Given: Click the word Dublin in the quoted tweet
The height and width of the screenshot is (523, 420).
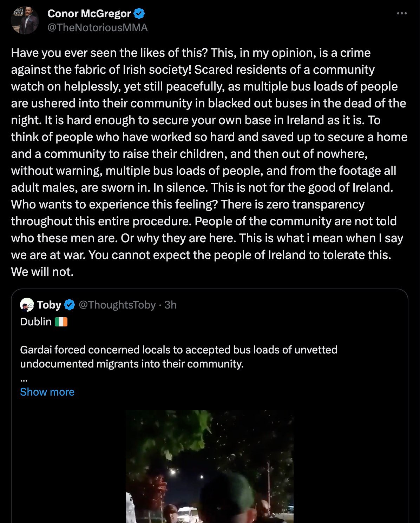Looking at the screenshot, I should coord(36,322).
